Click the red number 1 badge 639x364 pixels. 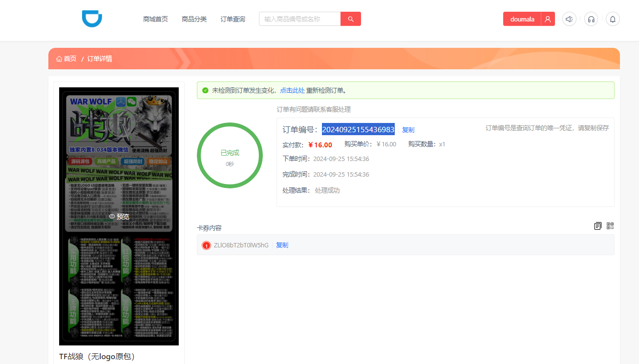click(x=206, y=245)
